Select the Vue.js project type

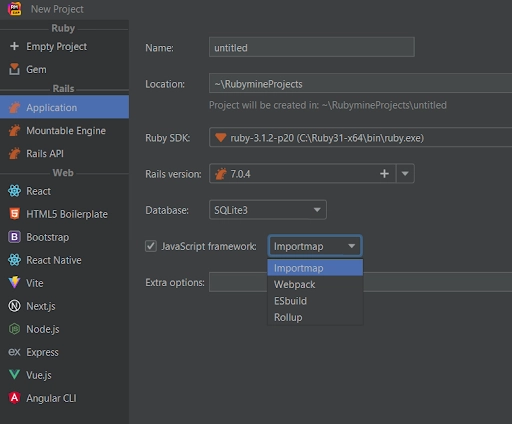pyautogui.click(x=64, y=375)
